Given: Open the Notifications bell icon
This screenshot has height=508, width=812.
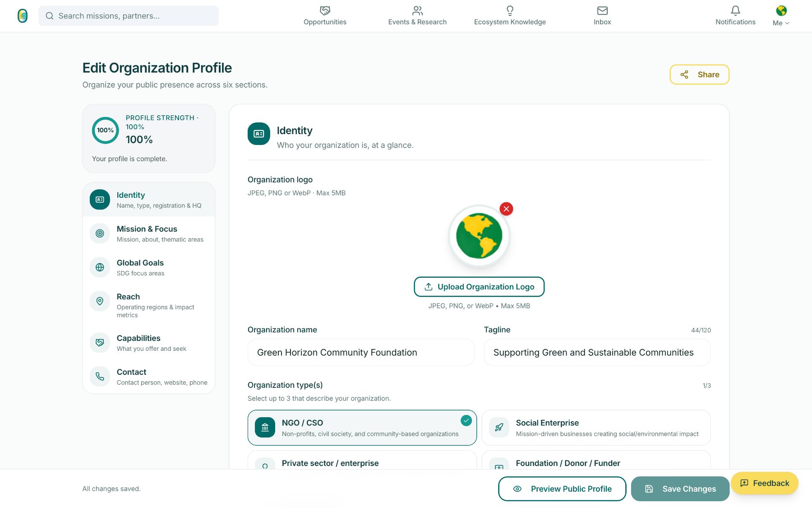Looking at the screenshot, I should point(735,10).
